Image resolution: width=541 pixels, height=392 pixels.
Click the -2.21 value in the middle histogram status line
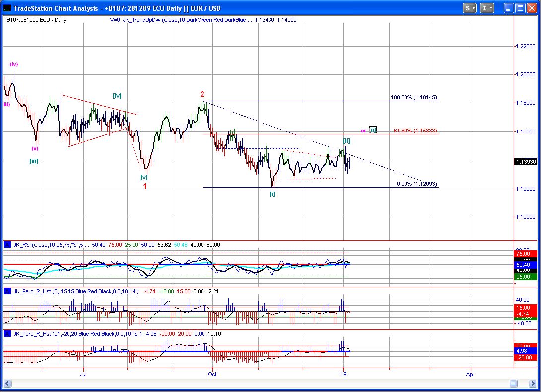[212, 291]
